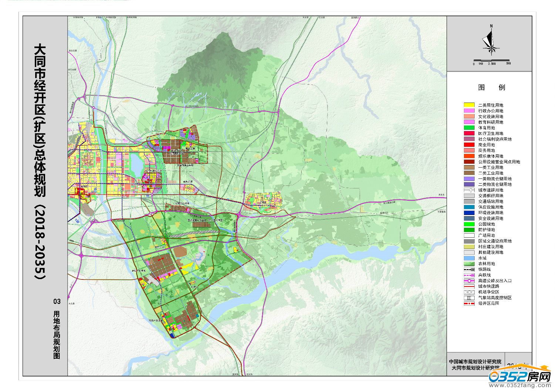Click the 机场净空区 legend symbol

point(469,292)
